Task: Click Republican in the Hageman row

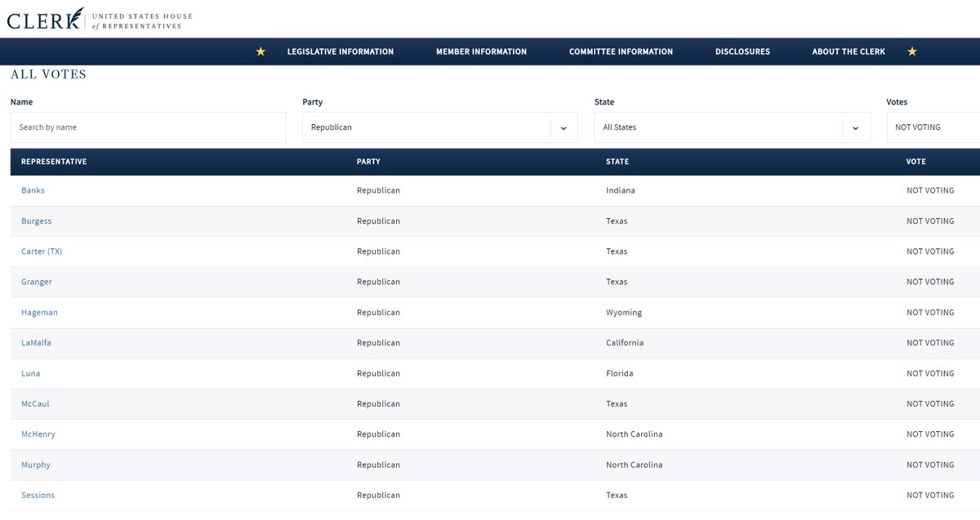Action: [x=378, y=313]
